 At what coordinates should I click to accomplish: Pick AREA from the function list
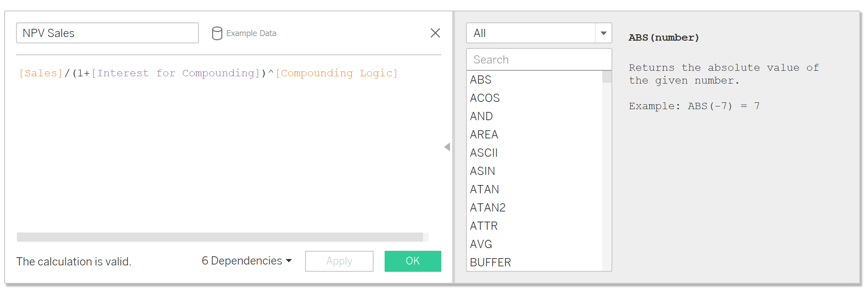pos(484,135)
